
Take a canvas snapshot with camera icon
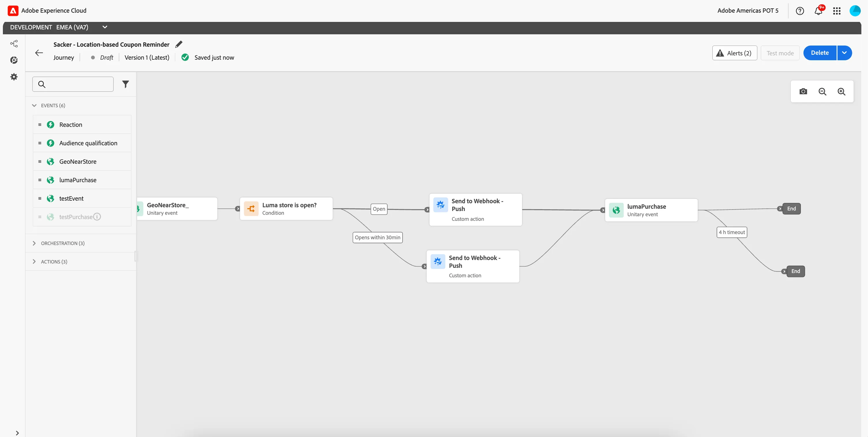click(x=803, y=91)
